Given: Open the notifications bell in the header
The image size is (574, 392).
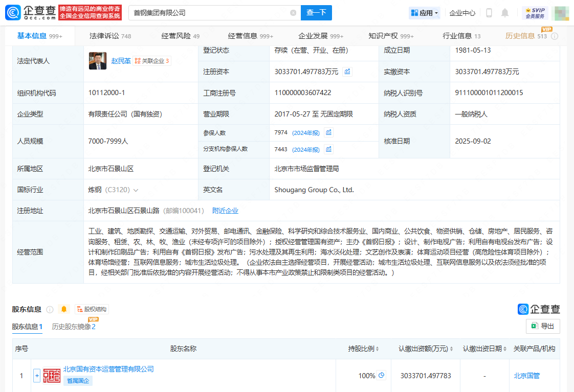Looking at the screenshot, I should point(505,13).
